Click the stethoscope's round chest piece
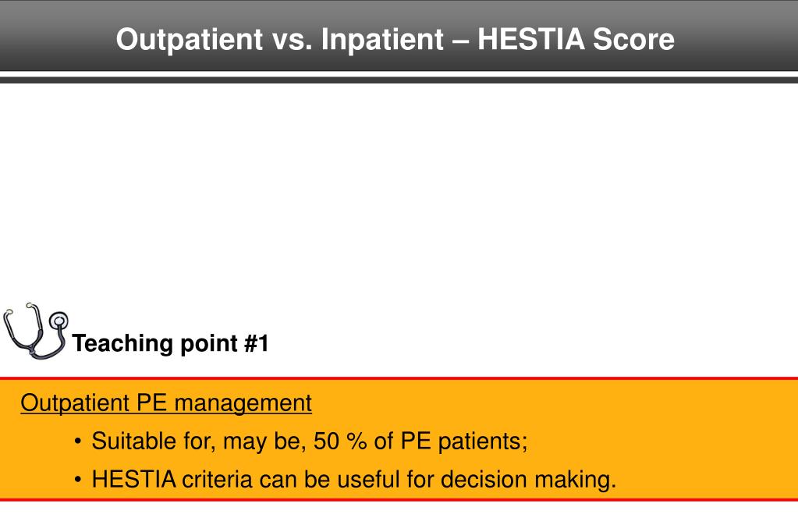Image resolution: width=798 pixels, height=532 pixels. [x=59, y=321]
